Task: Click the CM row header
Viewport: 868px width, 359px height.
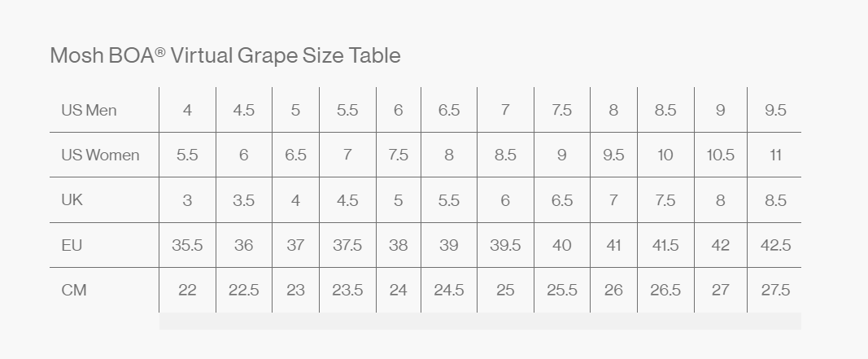Action: pyautogui.click(x=104, y=290)
